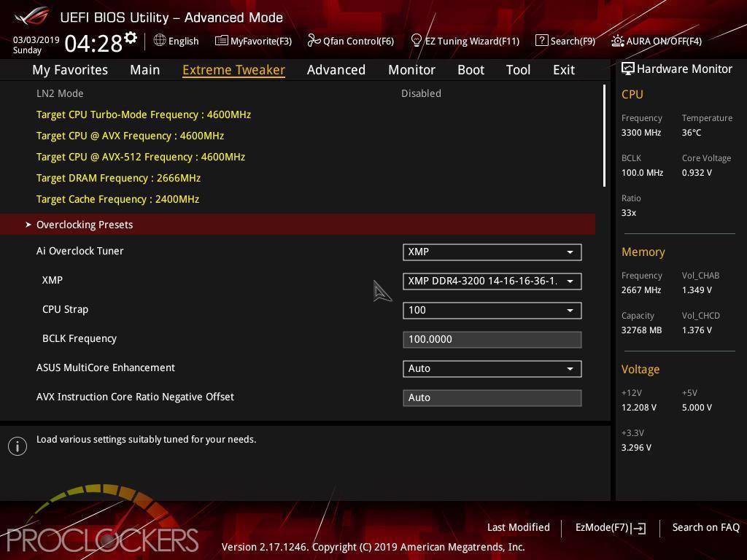Click the +3.3V 3.296 V reading
747x560 pixels.
tap(636, 448)
